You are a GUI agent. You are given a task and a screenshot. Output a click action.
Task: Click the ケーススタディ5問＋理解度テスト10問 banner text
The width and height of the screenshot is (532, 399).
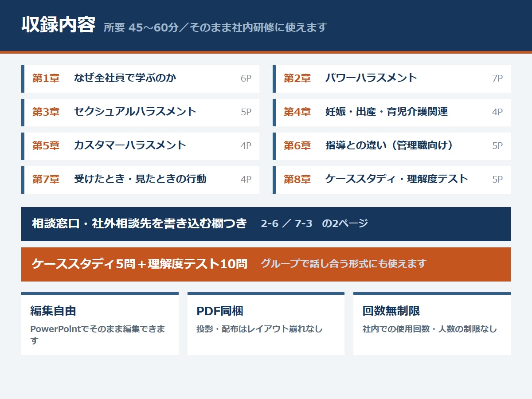point(139,264)
